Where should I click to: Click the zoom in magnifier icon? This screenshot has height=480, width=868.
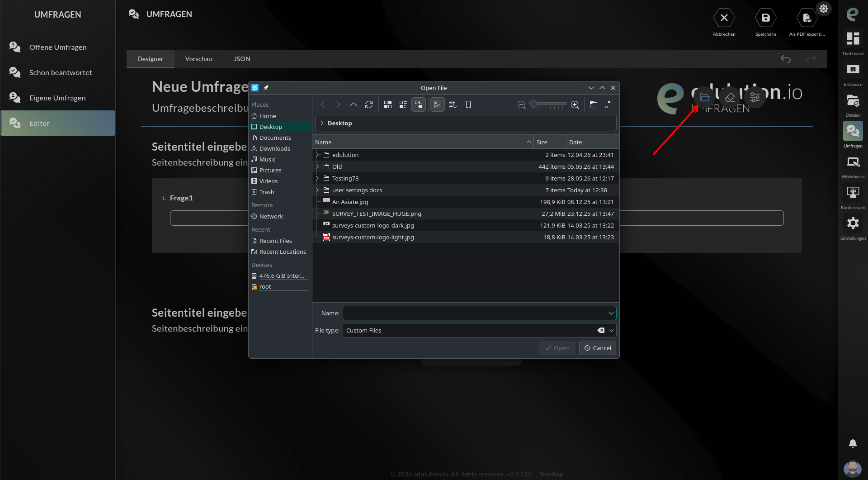[575, 105]
